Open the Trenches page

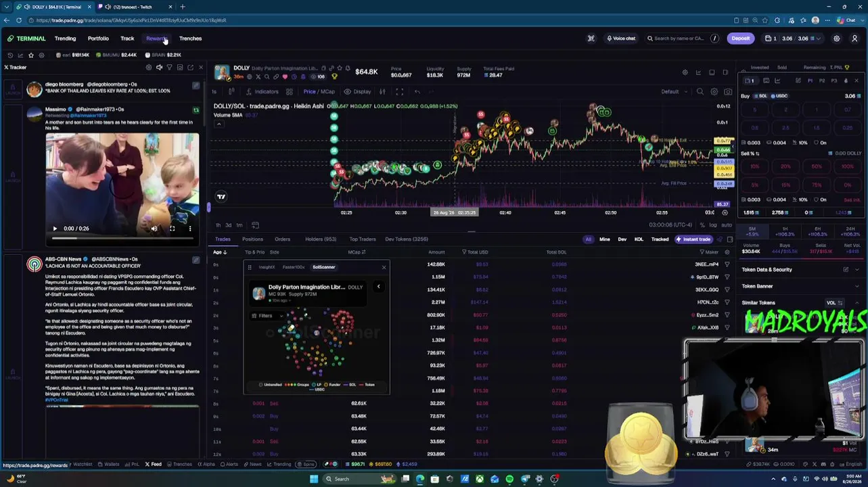[x=190, y=39]
